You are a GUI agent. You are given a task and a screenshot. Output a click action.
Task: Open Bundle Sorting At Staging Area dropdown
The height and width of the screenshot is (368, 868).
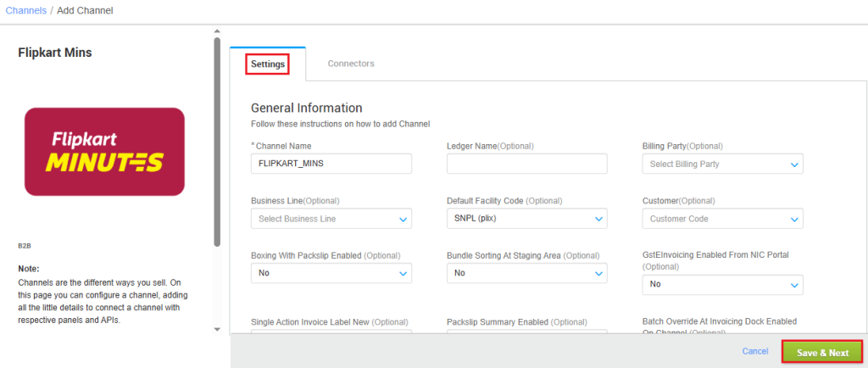click(526, 273)
